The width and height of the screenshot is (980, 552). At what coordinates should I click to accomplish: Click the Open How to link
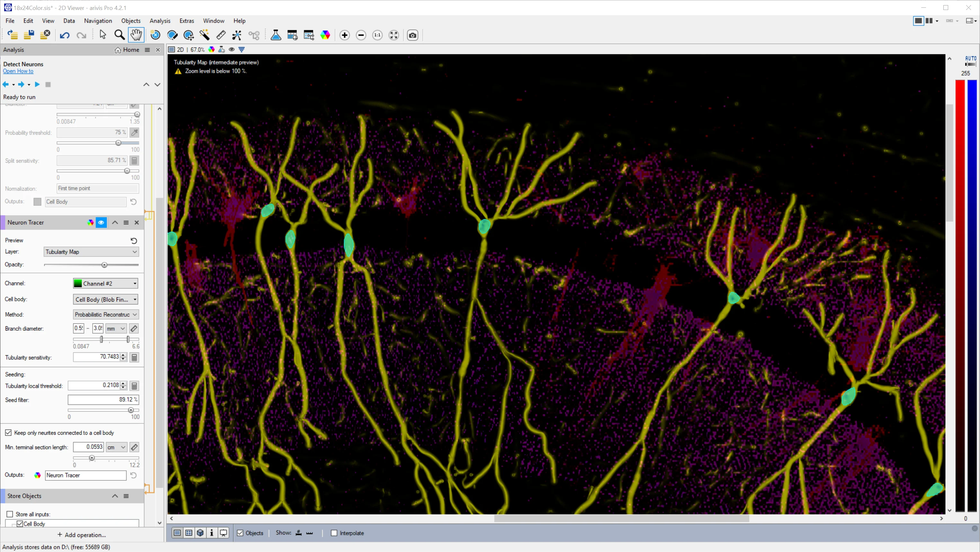[x=18, y=71]
